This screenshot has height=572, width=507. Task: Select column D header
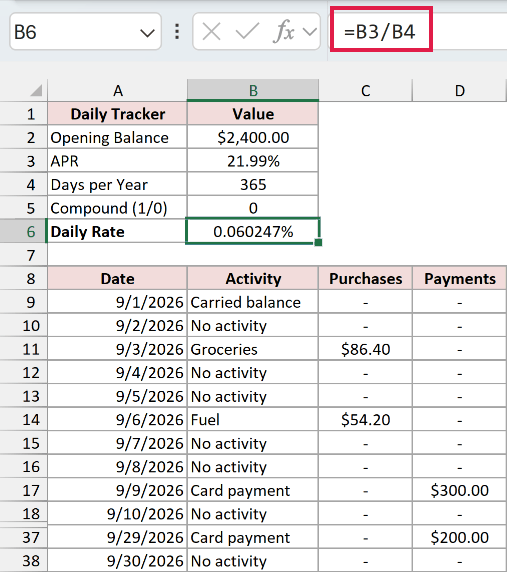(460, 90)
